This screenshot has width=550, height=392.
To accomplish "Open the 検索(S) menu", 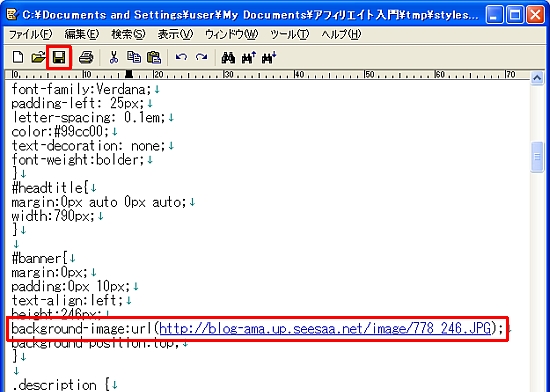I will (x=128, y=34).
